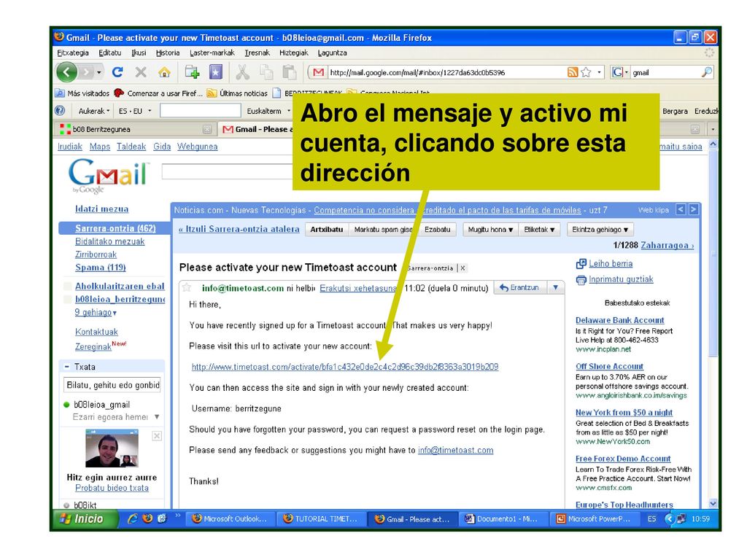
Task: Open Microsoft Outlook taskbar button
Action: (229, 519)
